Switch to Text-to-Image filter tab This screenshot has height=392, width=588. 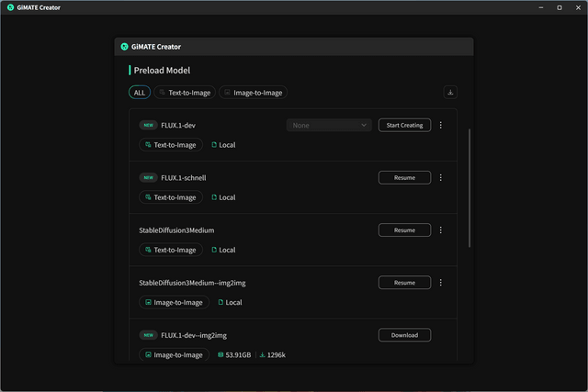pyautogui.click(x=185, y=93)
